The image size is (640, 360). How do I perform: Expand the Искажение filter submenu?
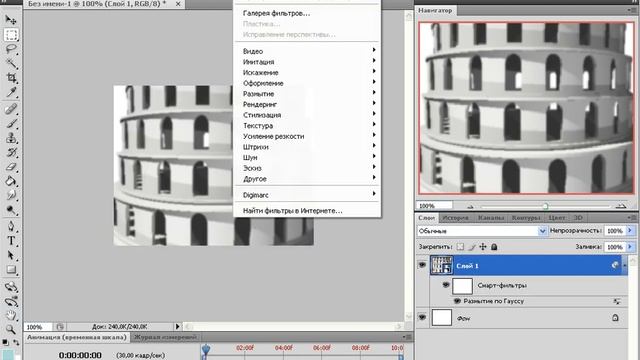pyautogui.click(x=307, y=72)
